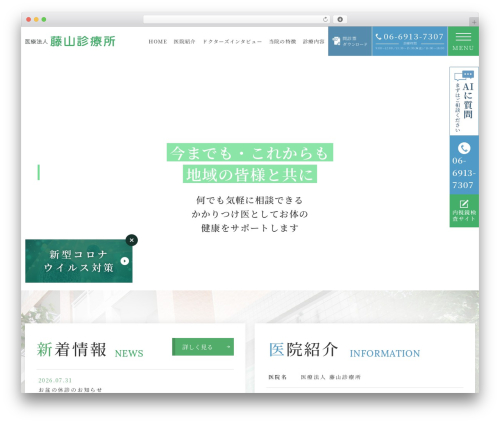This screenshot has width=500, height=423.
Task: Open the 内視鏡検査サイト side link
Action: pos(464,211)
